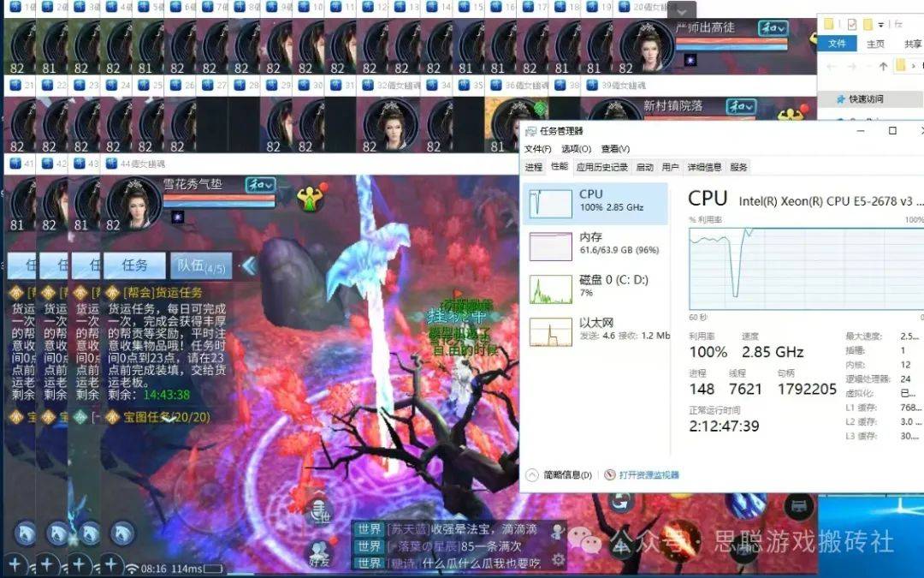Click the Task Manager title bar icon
The width and height of the screenshot is (924, 578).
(530, 131)
